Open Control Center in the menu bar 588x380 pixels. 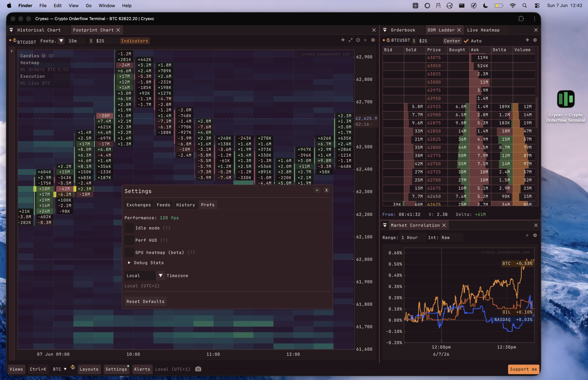click(x=537, y=5)
